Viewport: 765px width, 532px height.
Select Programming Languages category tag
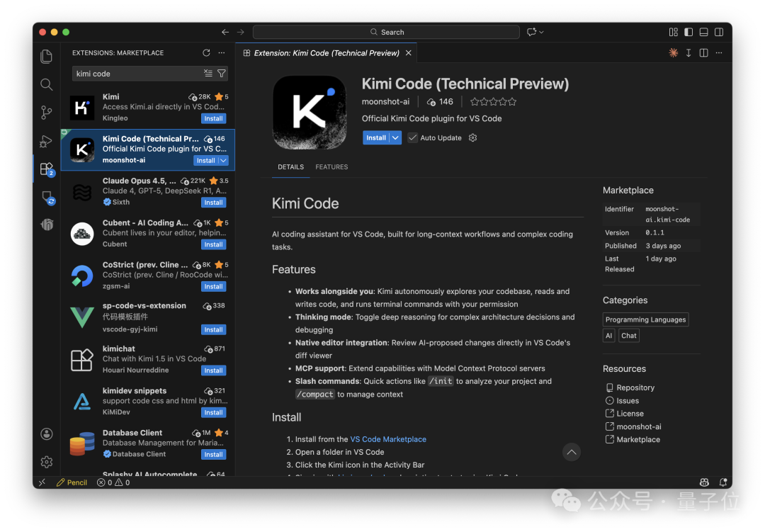point(645,319)
